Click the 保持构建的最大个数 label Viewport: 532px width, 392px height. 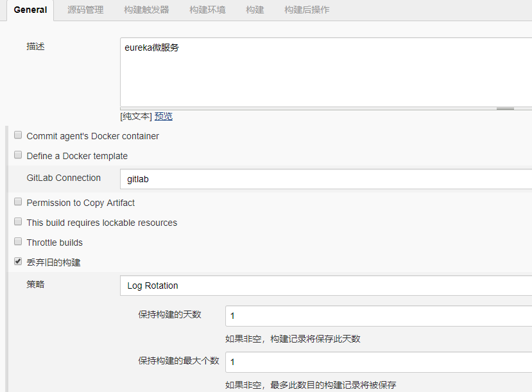pyautogui.click(x=178, y=361)
